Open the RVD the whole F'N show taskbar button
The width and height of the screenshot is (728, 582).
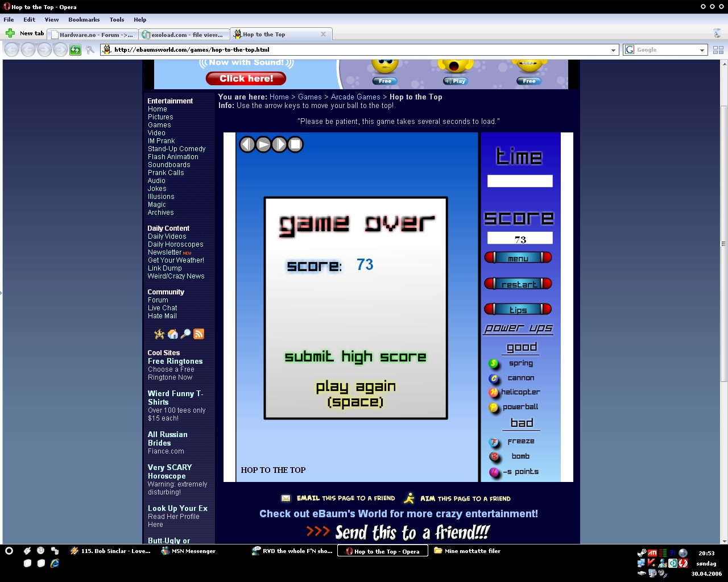pyautogui.click(x=292, y=551)
